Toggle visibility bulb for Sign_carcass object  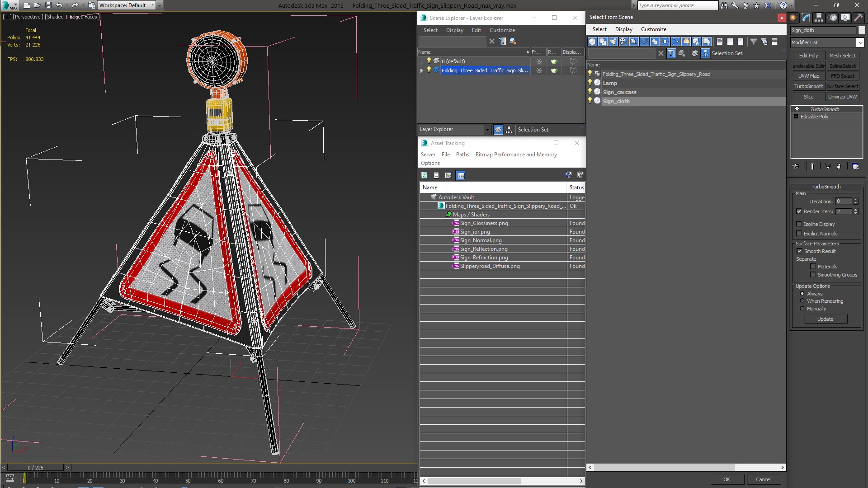coord(590,92)
